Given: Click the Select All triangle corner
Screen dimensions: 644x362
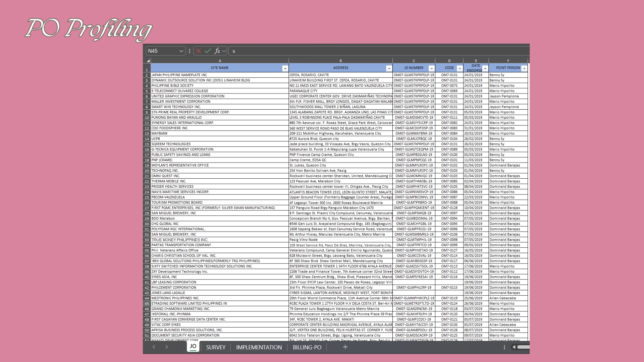Looking at the screenshot, I should click(x=148, y=61).
